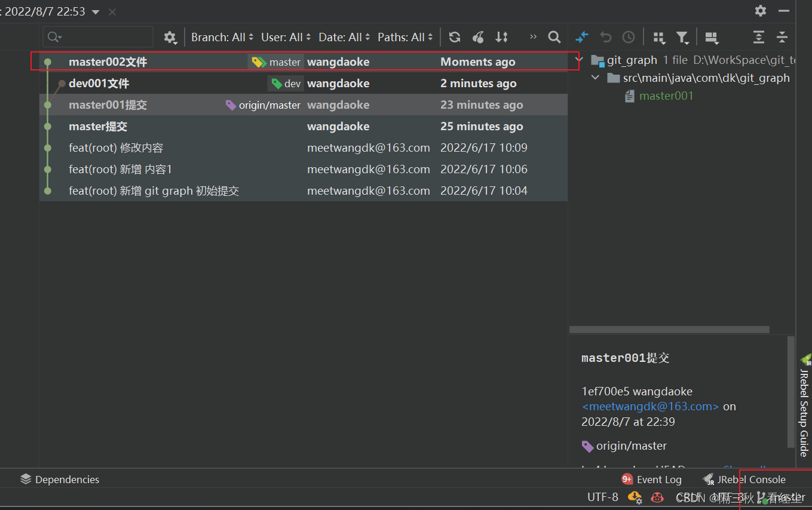812x510 pixels.
Task: Open the Paths: All filter
Action: pos(406,37)
